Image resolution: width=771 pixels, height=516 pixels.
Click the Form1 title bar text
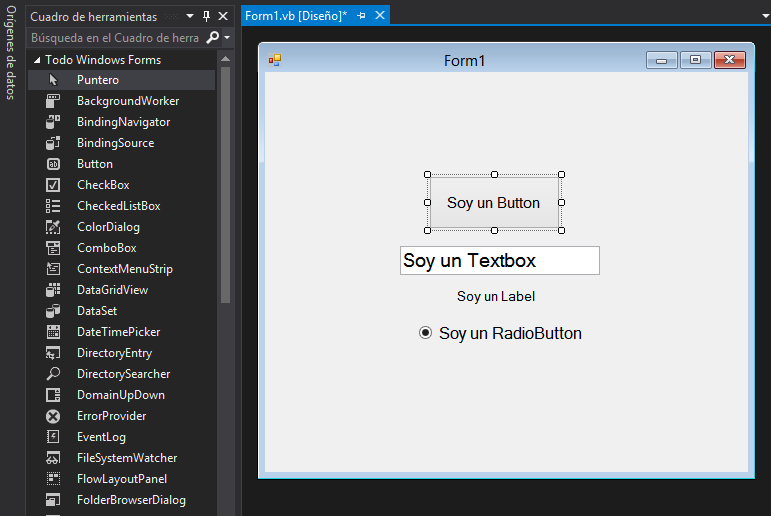click(464, 61)
